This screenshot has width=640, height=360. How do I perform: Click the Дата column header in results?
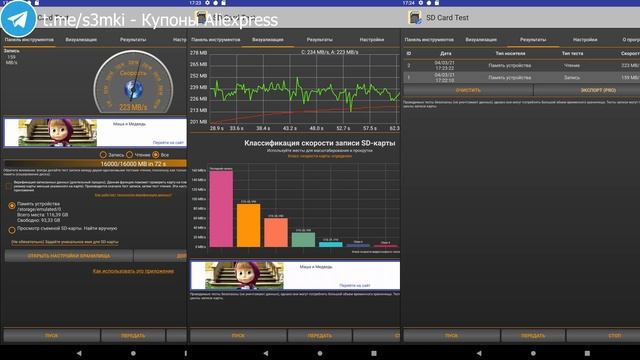tap(446, 53)
